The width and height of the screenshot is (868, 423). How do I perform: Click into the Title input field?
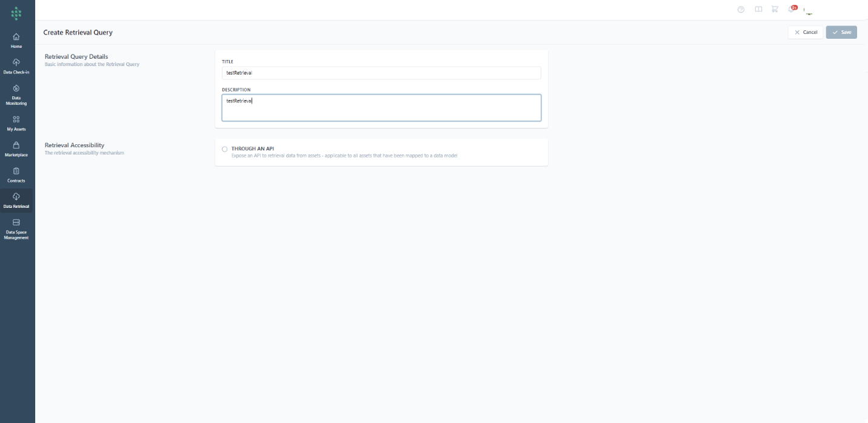tap(381, 73)
